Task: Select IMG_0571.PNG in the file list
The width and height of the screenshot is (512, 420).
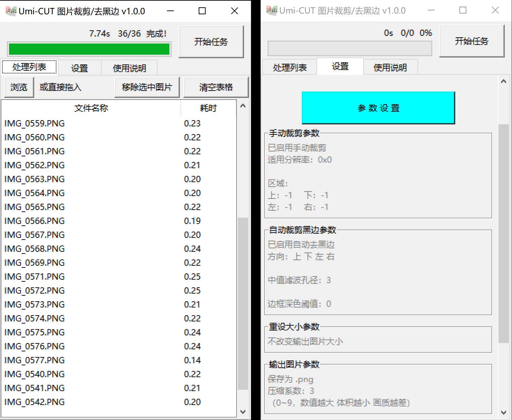Action: click(34, 277)
